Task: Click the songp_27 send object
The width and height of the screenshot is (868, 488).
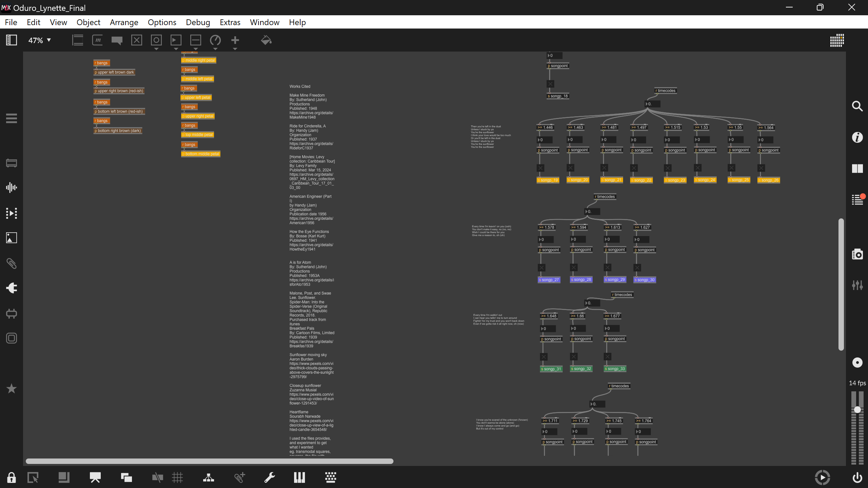Action: [x=548, y=280]
